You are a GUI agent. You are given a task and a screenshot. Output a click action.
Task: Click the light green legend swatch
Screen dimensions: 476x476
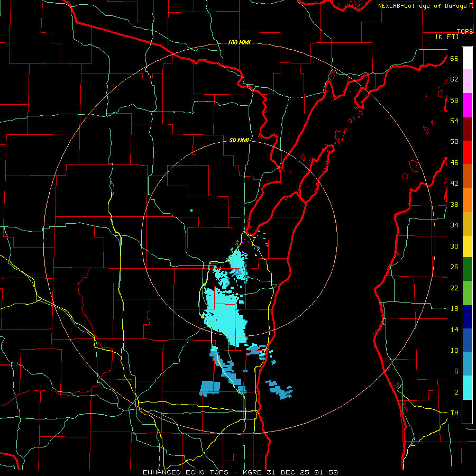(467, 293)
